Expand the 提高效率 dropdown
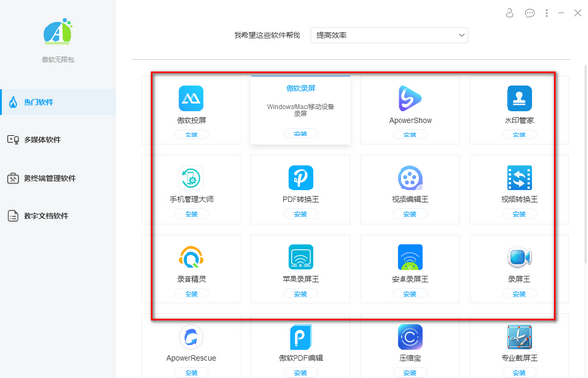588x378 pixels. click(390, 35)
